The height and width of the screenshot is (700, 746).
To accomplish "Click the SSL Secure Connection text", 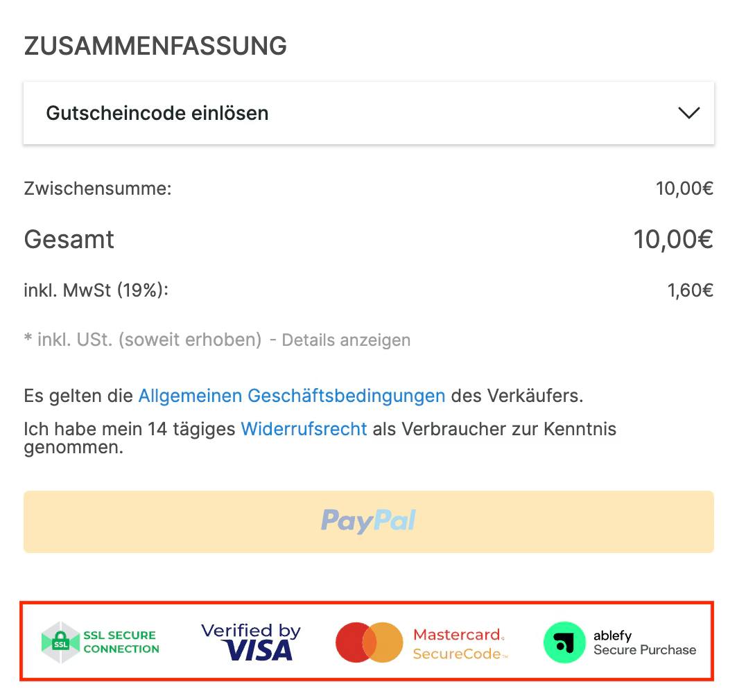I will coord(121,642).
